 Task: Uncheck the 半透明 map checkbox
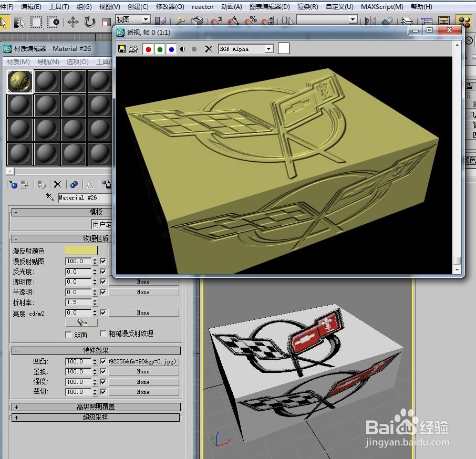point(103,292)
